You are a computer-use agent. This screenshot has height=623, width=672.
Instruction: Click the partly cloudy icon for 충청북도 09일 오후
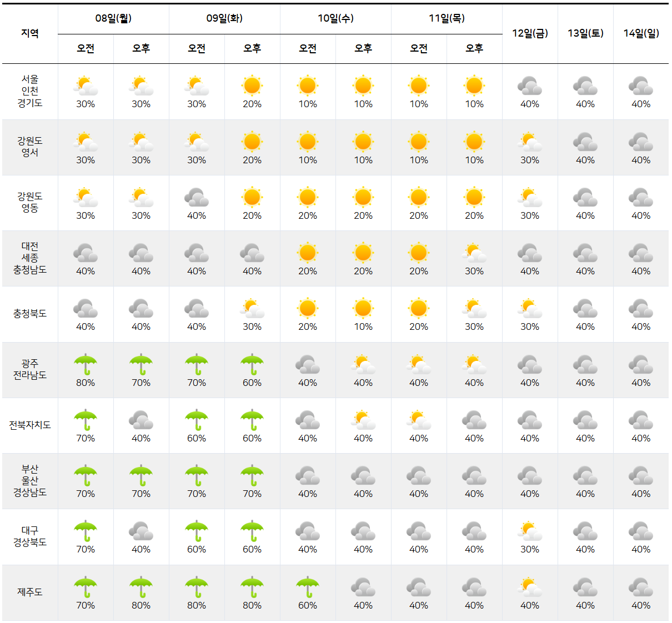point(252,308)
